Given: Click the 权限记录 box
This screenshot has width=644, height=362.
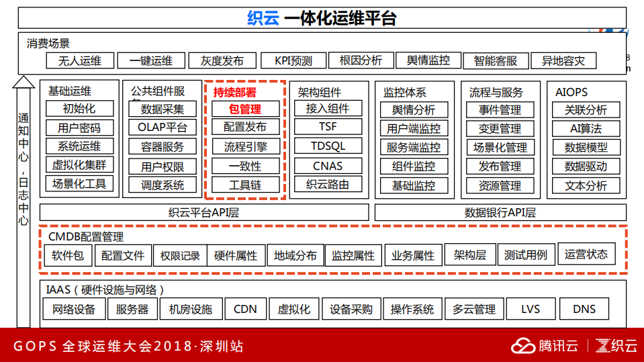Looking at the screenshot, I should (x=180, y=256).
